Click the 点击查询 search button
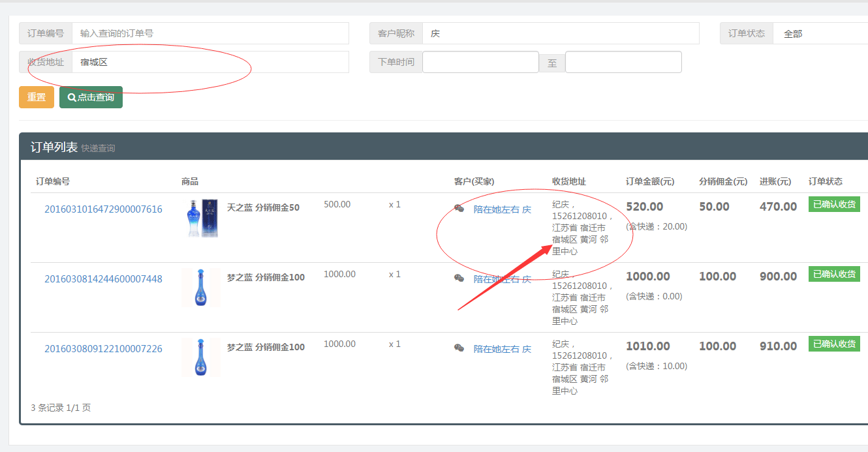 (91, 97)
